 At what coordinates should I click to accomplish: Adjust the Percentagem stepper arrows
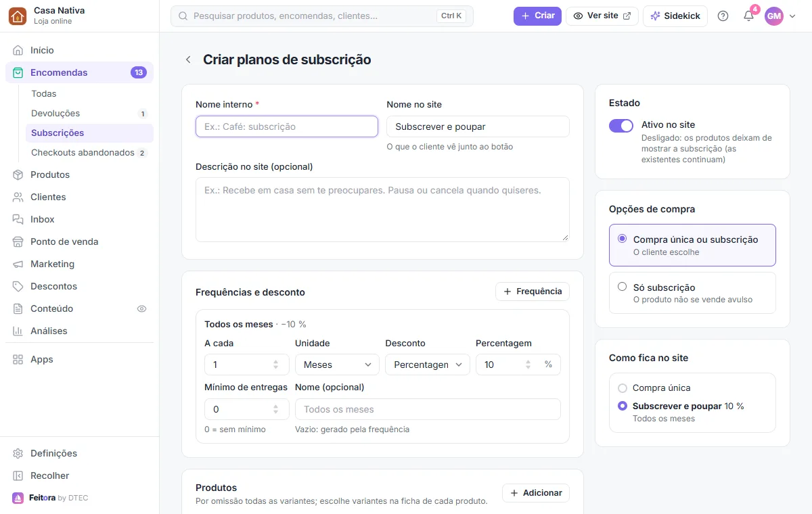tap(528, 365)
